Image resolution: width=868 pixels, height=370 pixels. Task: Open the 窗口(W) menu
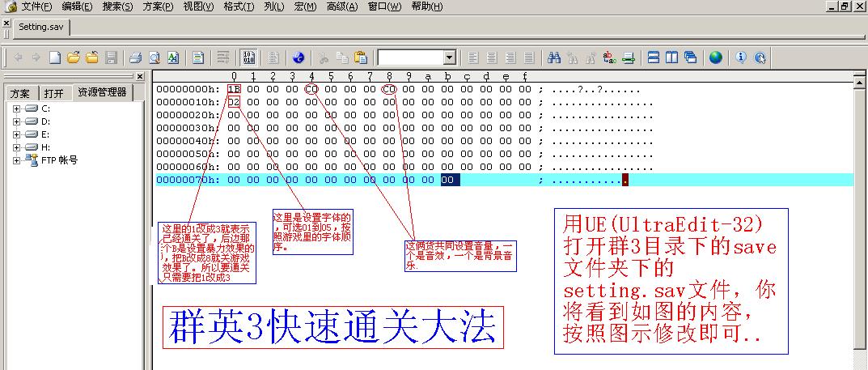tap(385, 6)
